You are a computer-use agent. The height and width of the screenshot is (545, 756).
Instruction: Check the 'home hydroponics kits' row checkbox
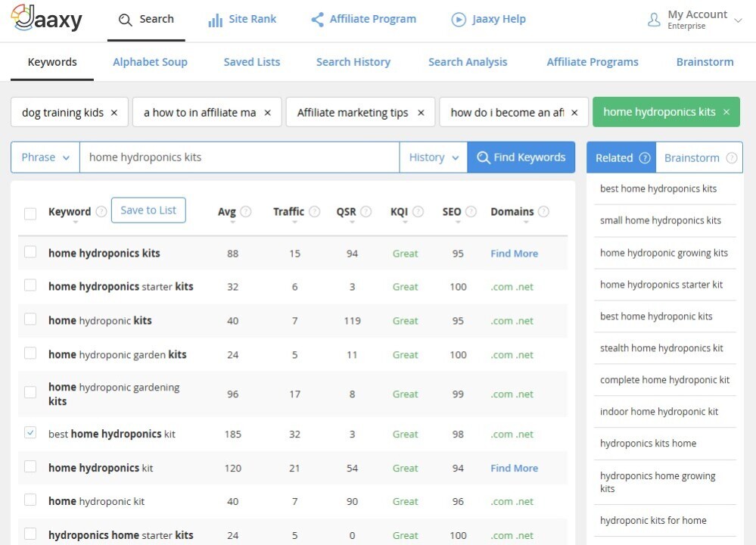click(x=30, y=252)
